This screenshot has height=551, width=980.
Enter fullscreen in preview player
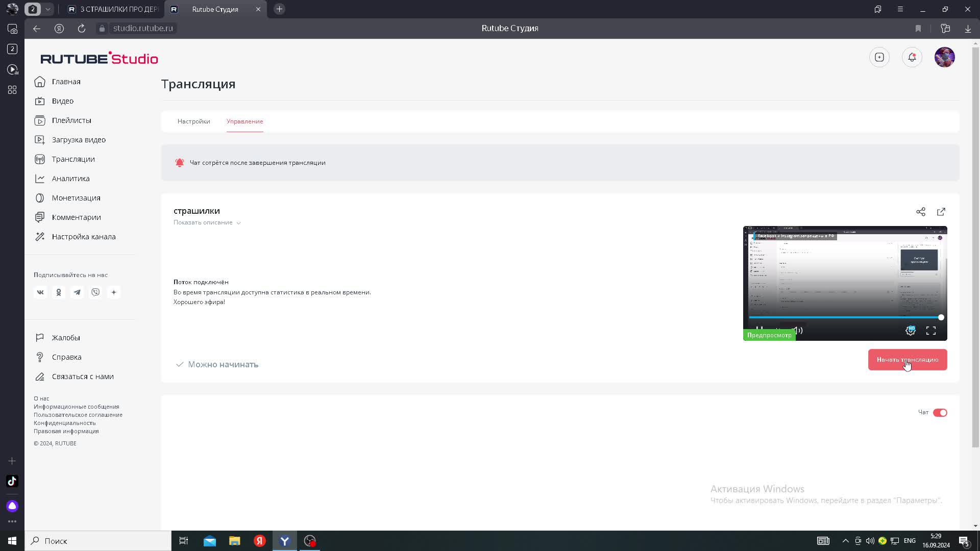coord(930,331)
